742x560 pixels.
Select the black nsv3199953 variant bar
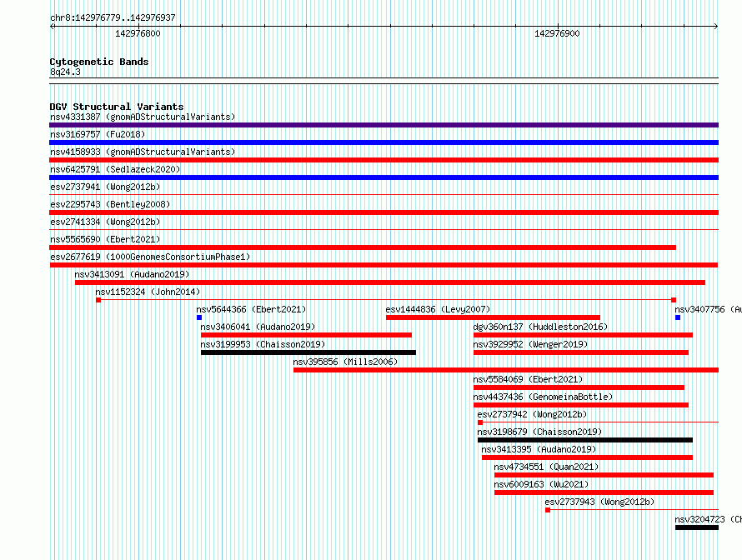pos(308,352)
